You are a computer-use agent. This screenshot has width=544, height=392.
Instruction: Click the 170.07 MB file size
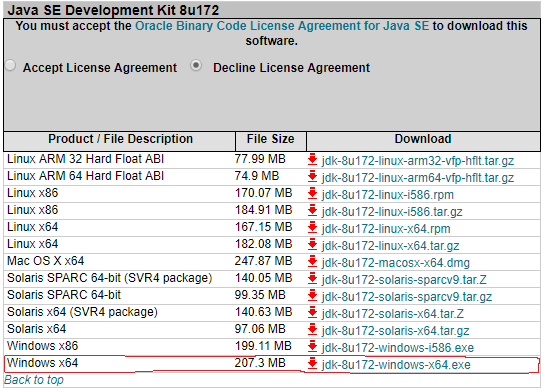click(x=263, y=193)
